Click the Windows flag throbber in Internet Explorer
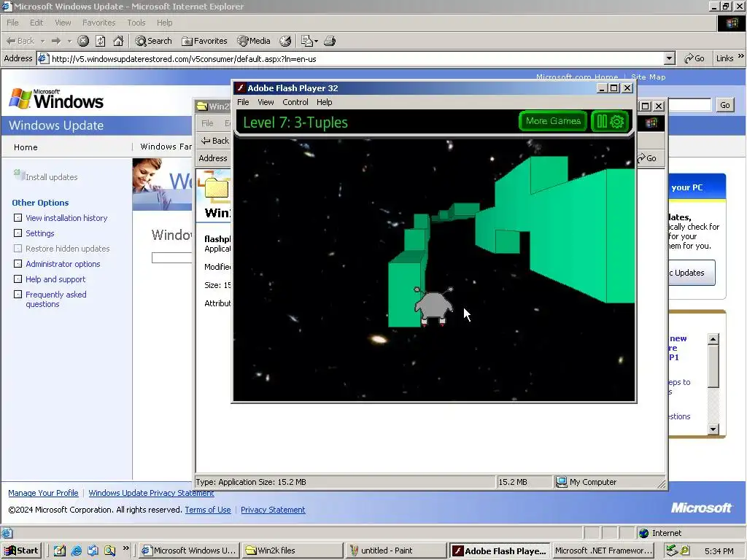This screenshot has height=560, width=747. point(731,23)
